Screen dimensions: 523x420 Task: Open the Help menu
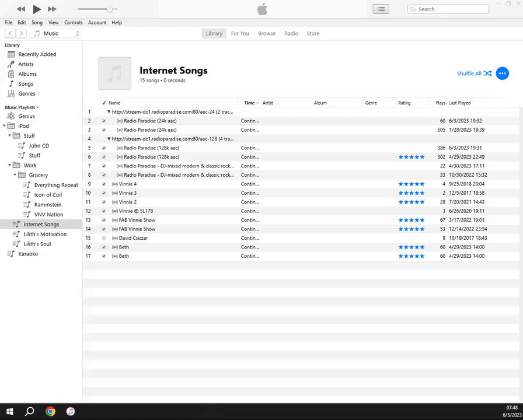[x=117, y=23]
